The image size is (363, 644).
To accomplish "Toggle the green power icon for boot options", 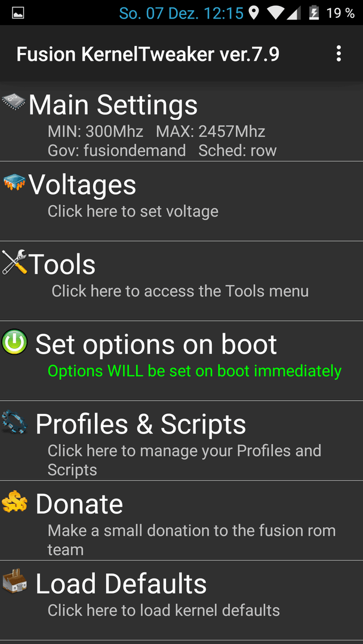I will pos(15,342).
